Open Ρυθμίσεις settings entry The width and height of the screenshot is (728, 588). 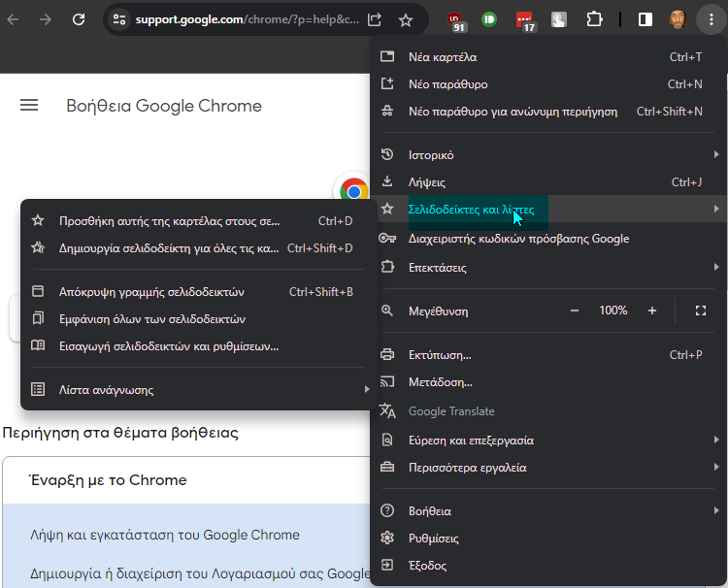[x=548, y=539]
